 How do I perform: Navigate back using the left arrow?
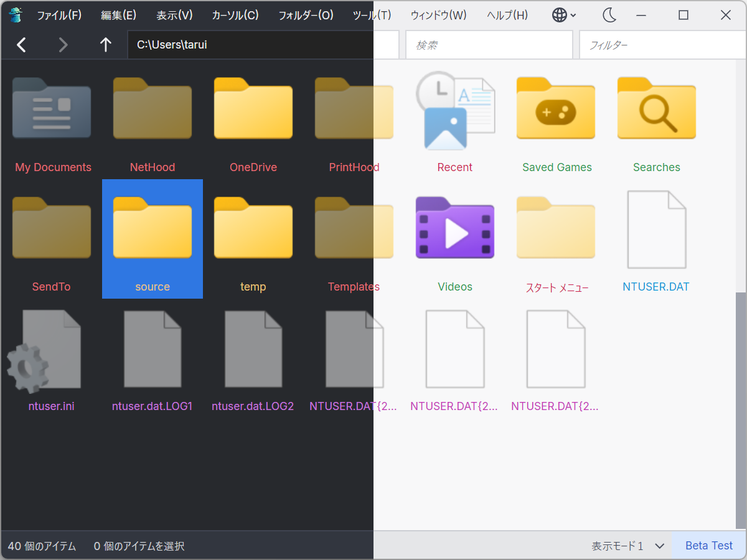tap(22, 44)
